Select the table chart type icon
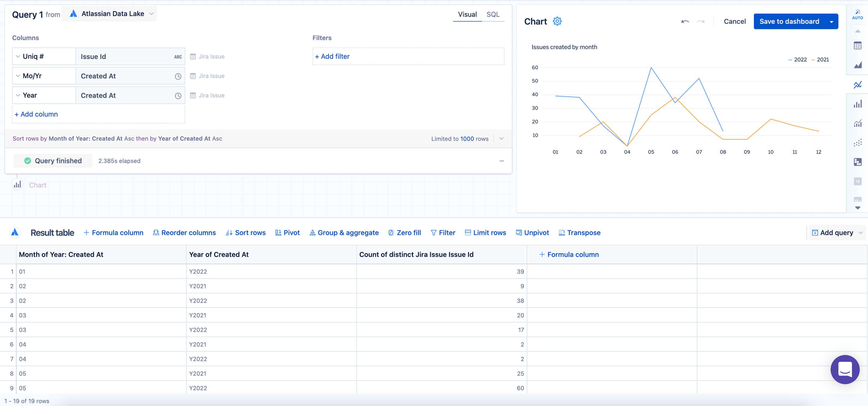Image resolution: width=868 pixels, height=406 pixels. click(858, 45)
